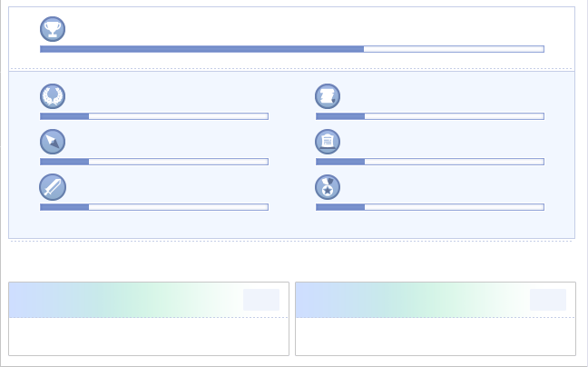The height and width of the screenshot is (367, 588).
Task: Click the progress bar beneath the compass icon
Action: pyautogui.click(x=154, y=162)
